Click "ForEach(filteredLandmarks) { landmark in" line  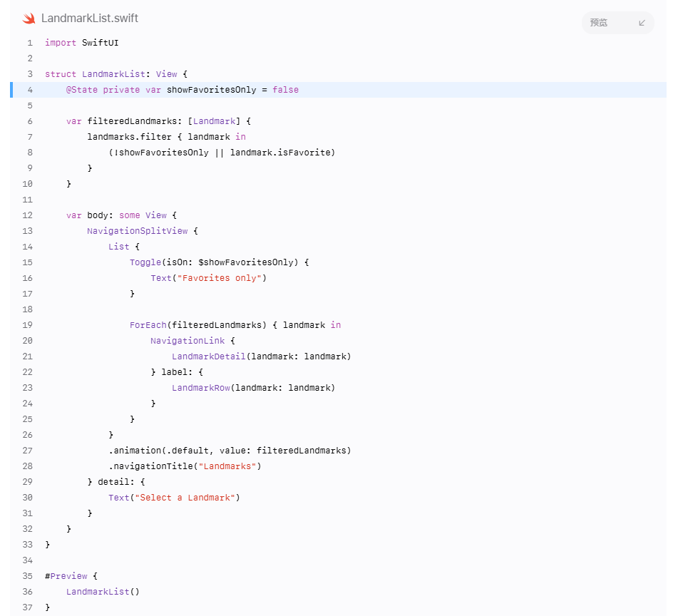point(235,325)
